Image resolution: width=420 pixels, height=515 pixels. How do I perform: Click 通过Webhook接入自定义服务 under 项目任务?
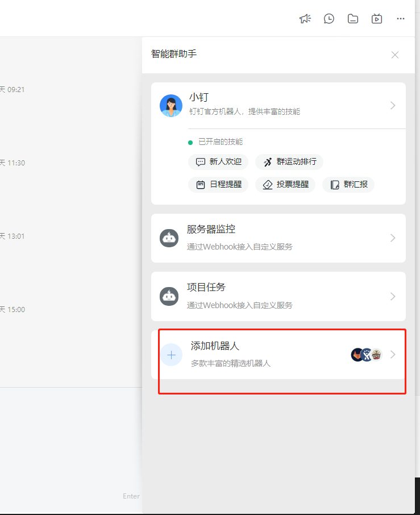click(x=240, y=305)
